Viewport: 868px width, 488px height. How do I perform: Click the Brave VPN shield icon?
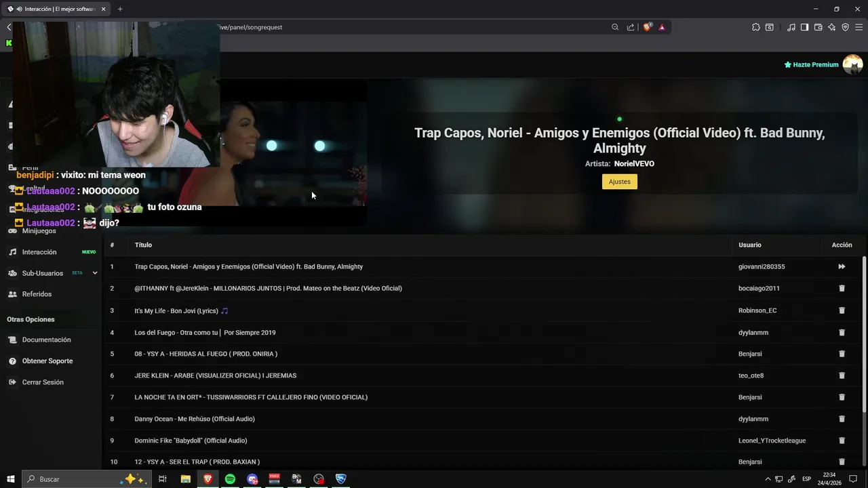click(x=845, y=27)
